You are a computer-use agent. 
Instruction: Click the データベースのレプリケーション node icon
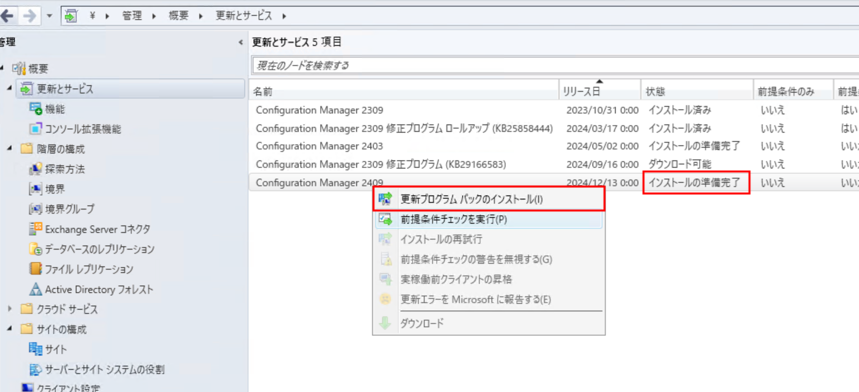[x=35, y=249]
